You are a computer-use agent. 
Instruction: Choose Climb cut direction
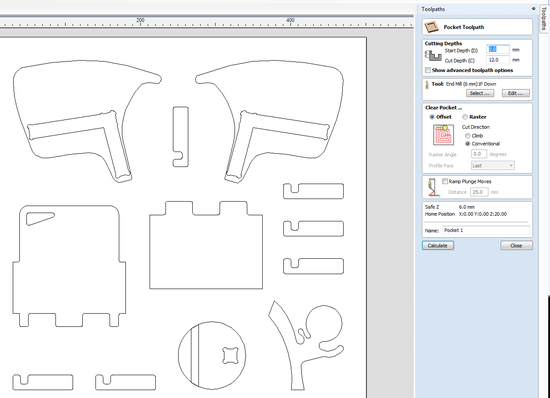tap(468, 136)
